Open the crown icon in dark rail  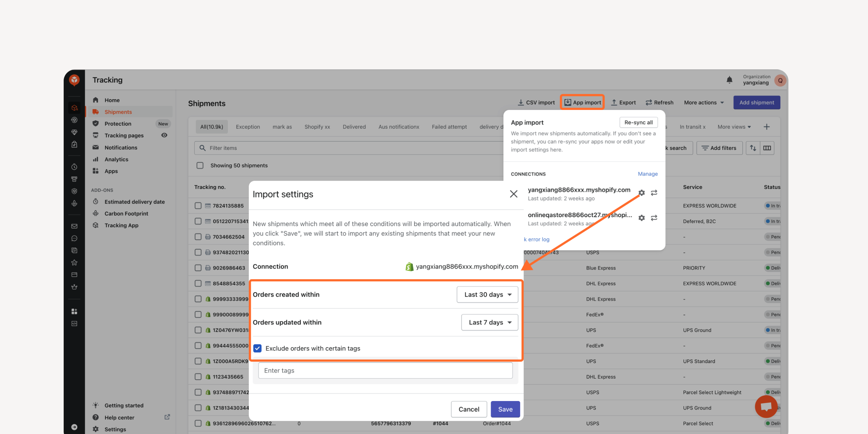(74, 287)
